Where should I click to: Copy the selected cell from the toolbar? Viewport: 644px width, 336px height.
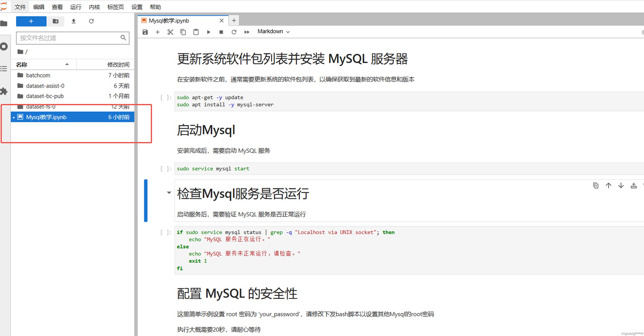tap(183, 32)
